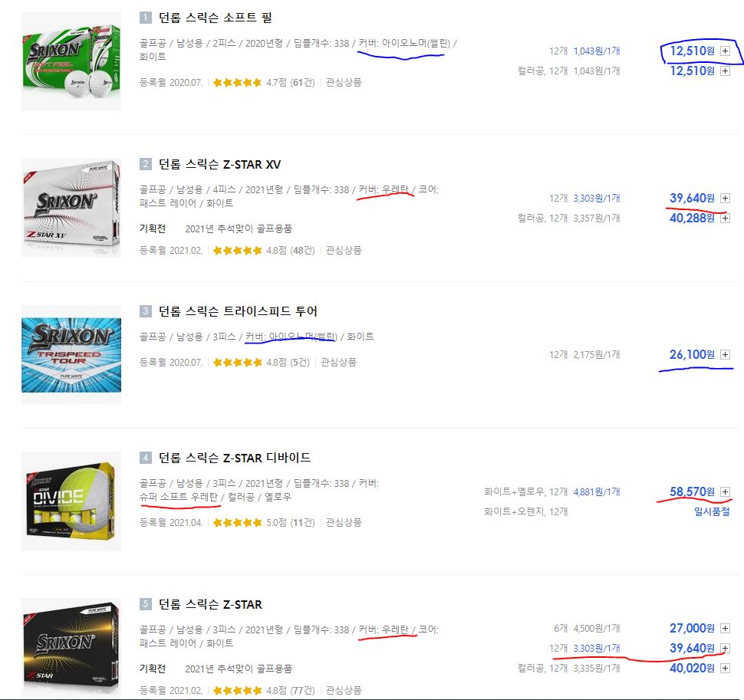
Task: Open Srixon Soft Feel product thumbnail
Action: [71, 61]
